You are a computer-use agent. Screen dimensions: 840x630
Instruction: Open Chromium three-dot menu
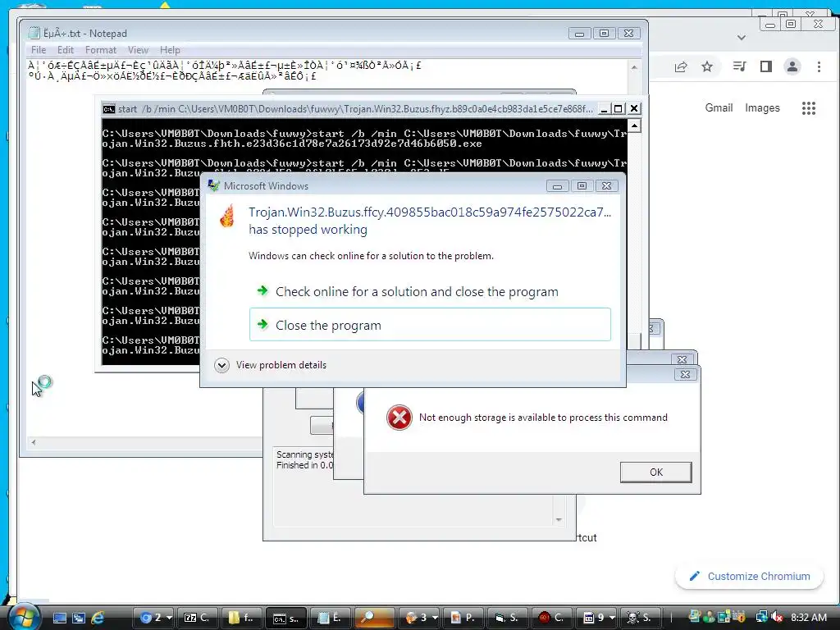click(819, 67)
